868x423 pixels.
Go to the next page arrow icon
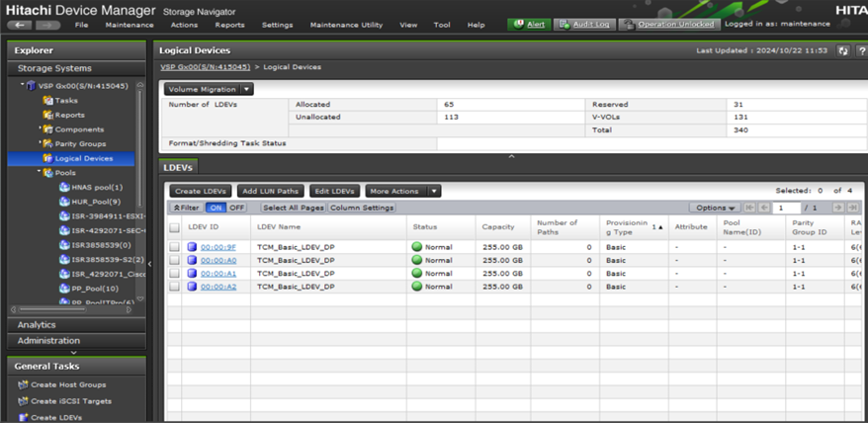pos(837,208)
